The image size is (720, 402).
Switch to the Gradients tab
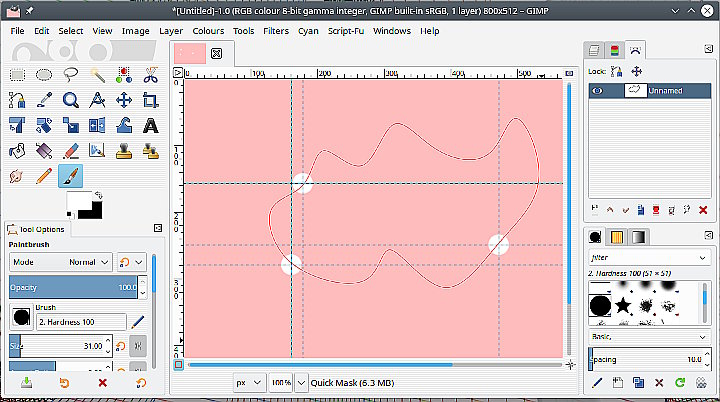coord(638,237)
